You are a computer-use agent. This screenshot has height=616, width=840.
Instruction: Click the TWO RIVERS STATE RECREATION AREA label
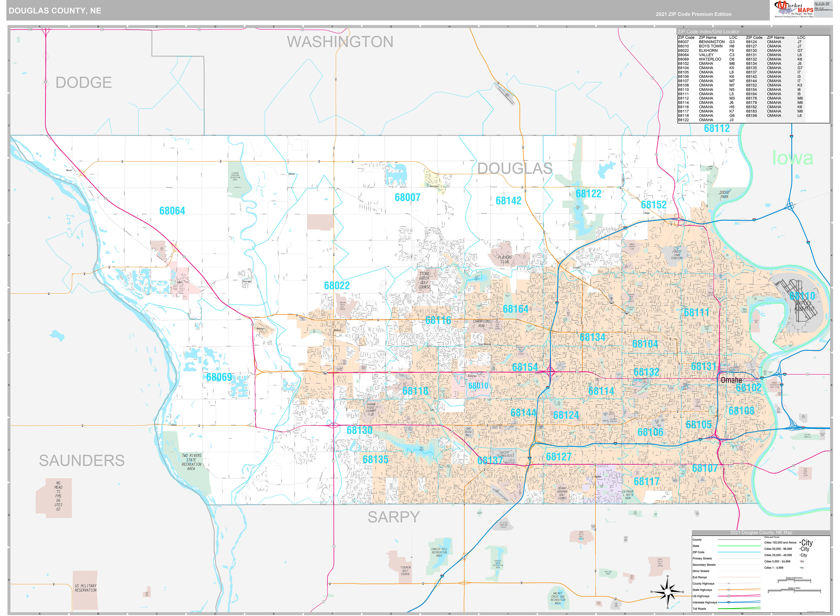[191, 462]
